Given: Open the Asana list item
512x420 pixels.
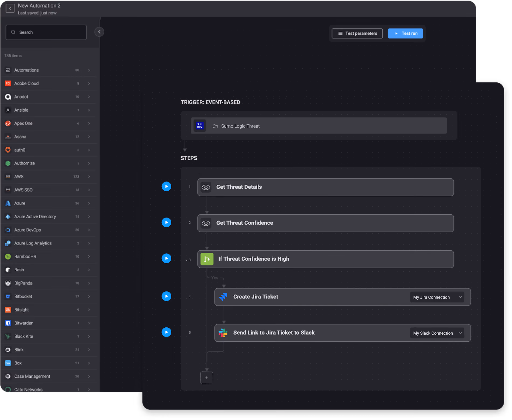Looking at the screenshot, I should [x=49, y=137].
